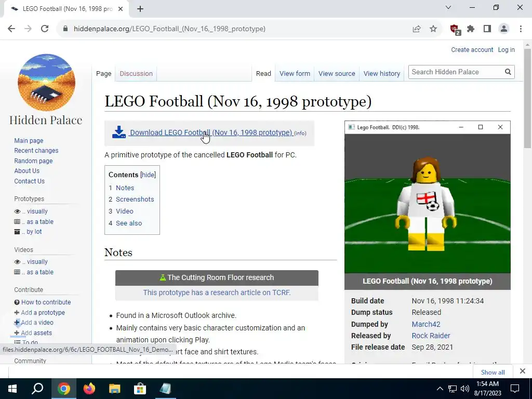This screenshot has height=399, width=532.
Task: Open Windows taskbar search
Action: 37,389
